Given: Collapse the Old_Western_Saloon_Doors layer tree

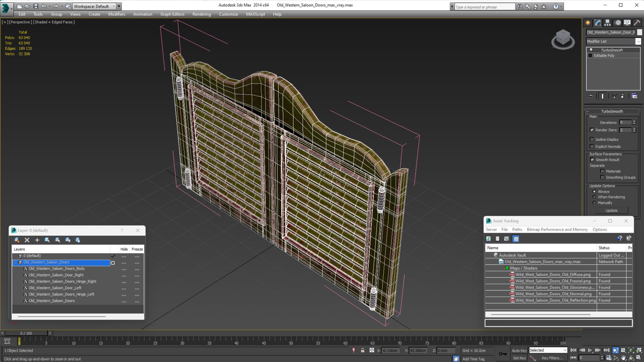Looking at the screenshot, I should [x=15, y=262].
